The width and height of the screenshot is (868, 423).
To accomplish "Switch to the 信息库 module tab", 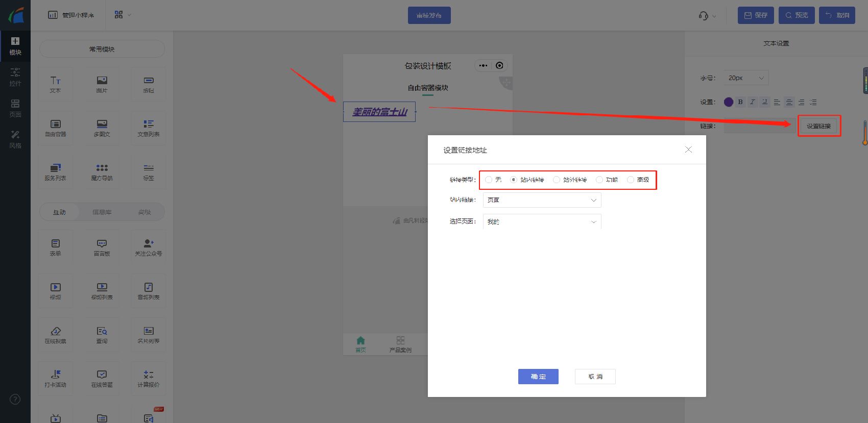I will click(x=102, y=212).
